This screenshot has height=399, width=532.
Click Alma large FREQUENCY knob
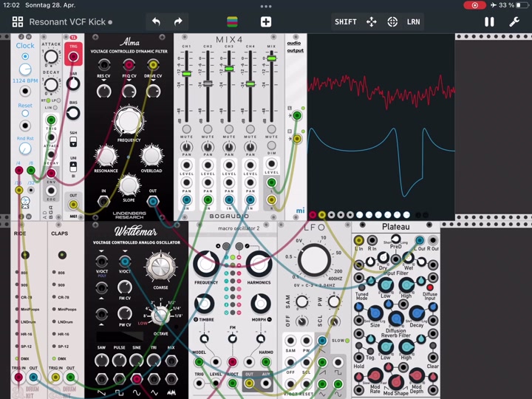[x=129, y=121]
